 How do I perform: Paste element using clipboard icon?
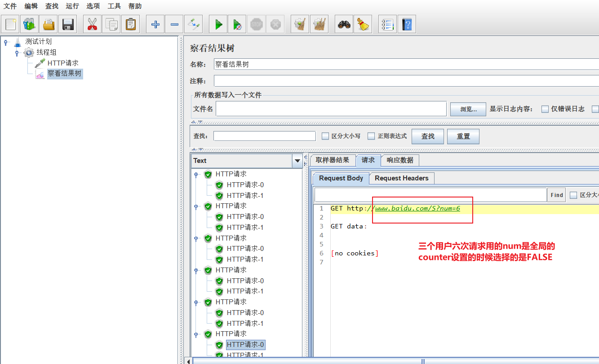pos(130,24)
